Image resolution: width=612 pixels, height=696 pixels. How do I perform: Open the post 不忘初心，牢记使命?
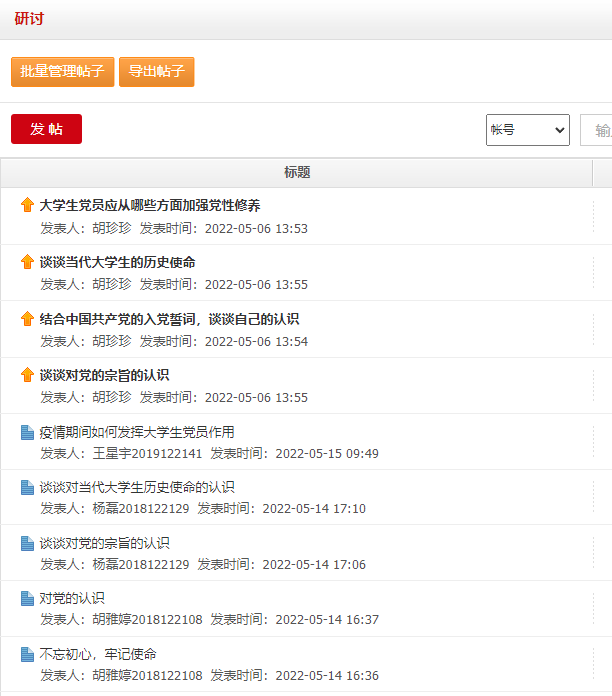(x=98, y=655)
